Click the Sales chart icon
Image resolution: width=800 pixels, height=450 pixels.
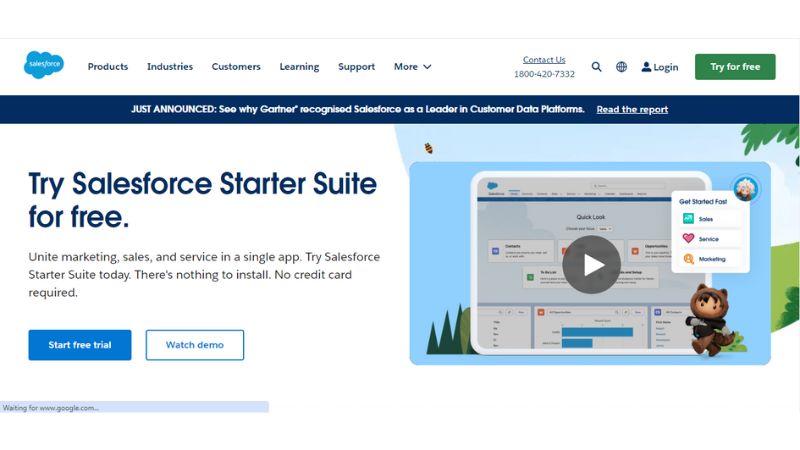point(688,218)
